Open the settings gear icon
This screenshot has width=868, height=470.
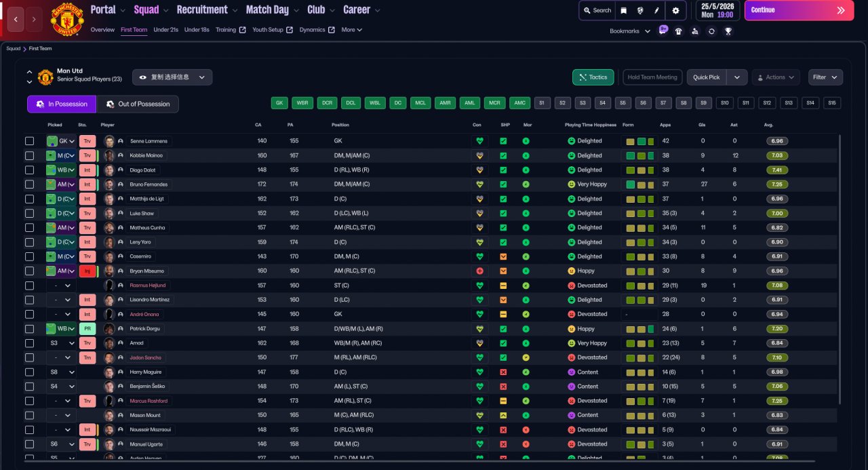[x=675, y=11]
